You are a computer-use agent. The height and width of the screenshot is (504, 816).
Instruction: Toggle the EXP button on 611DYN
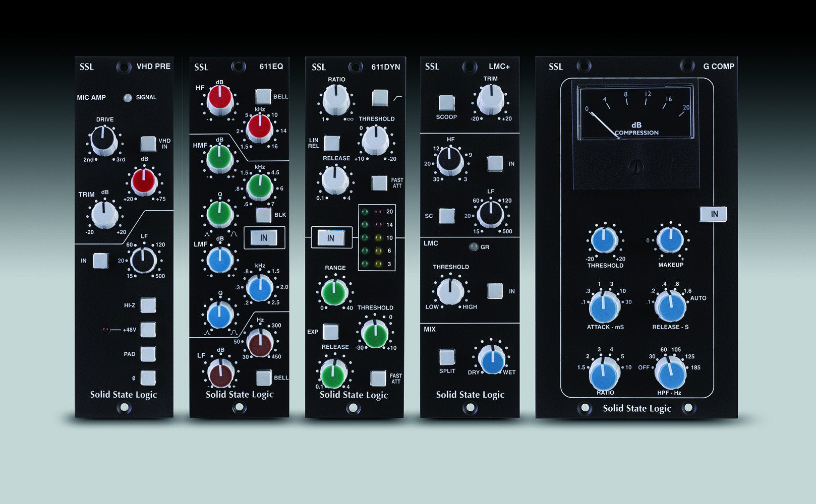pyautogui.click(x=330, y=332)
